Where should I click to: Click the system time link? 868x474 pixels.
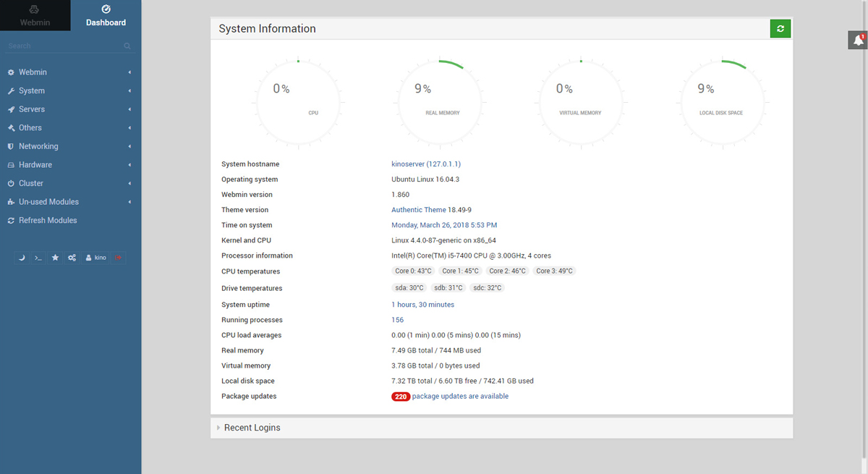pos(444,225)
